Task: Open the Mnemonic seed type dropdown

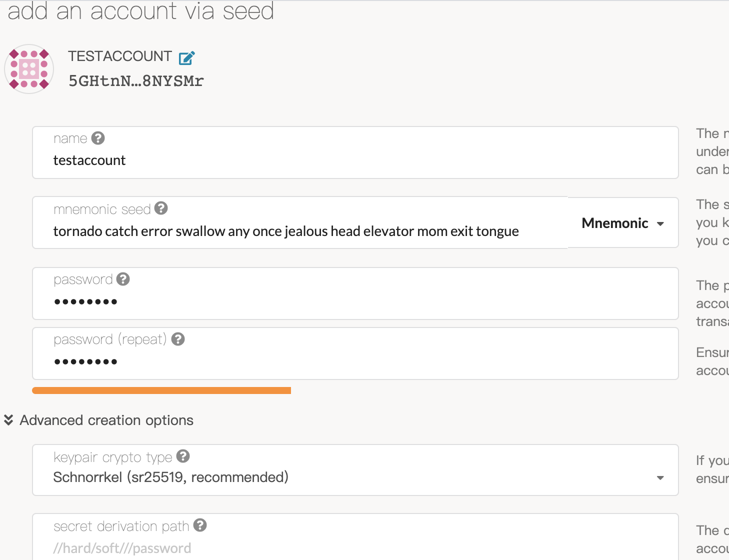Action: pyautogui.click(x=622, y=223)
